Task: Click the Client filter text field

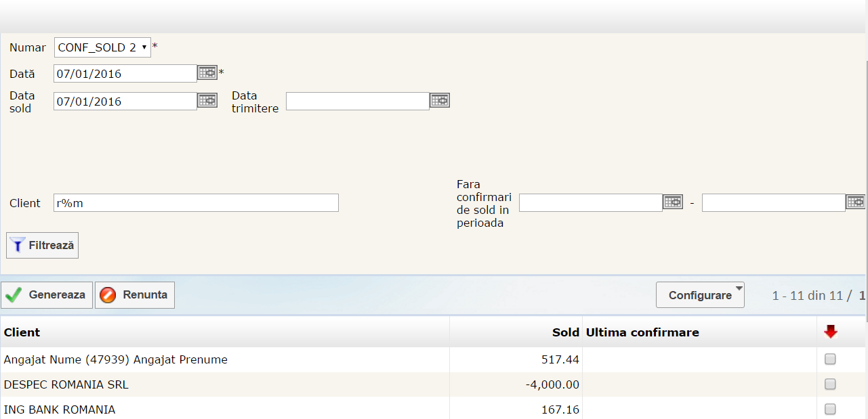Action: tap(196, 203)
